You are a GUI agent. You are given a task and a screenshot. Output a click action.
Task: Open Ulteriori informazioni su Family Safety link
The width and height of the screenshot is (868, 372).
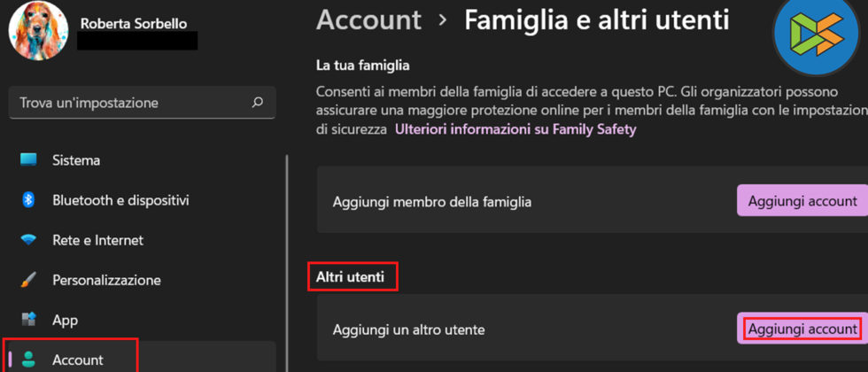(x=515, y=129)
